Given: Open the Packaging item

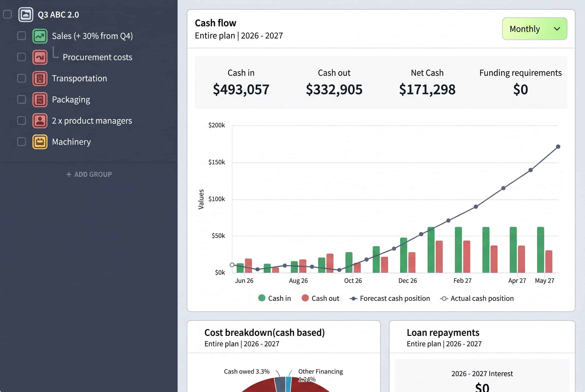Looking at the screenshot, I should (x=71, y=100).
